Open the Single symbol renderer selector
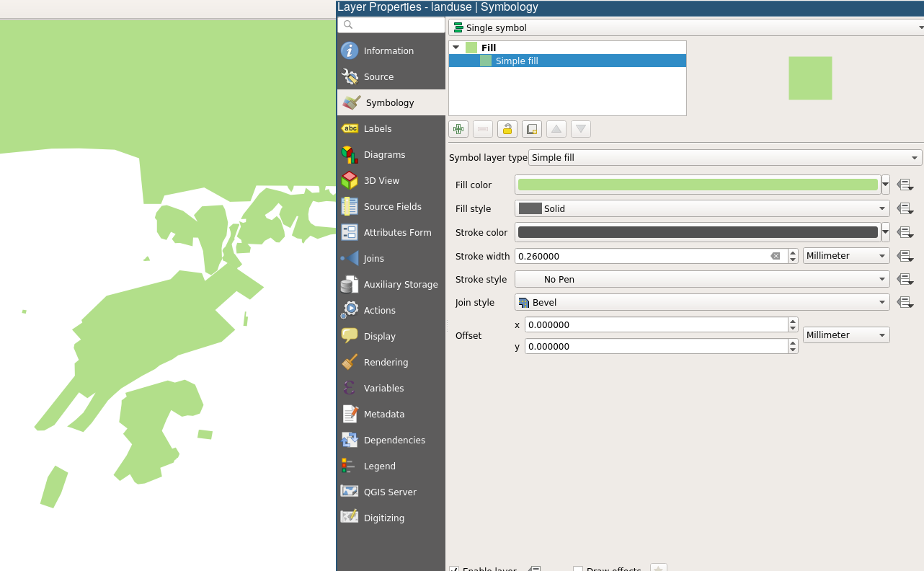 [x=686, y=28]
